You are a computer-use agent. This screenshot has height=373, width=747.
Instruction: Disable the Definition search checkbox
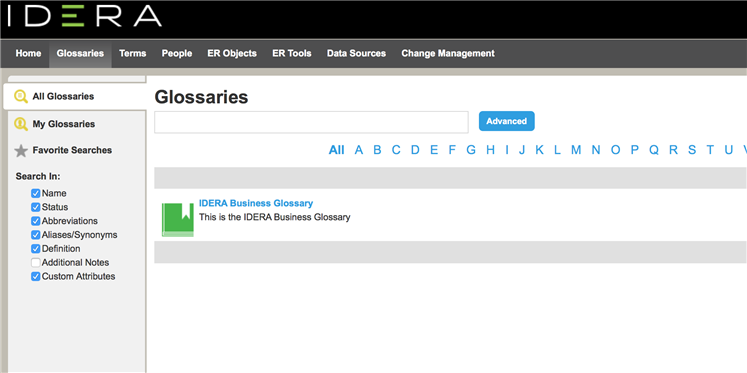coord(35,249)
